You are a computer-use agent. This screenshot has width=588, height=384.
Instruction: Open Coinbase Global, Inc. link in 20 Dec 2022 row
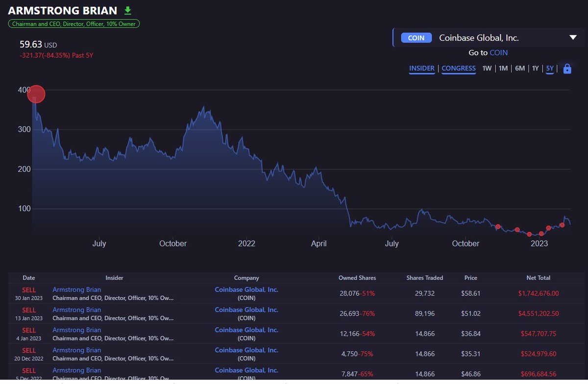point(246,350)
